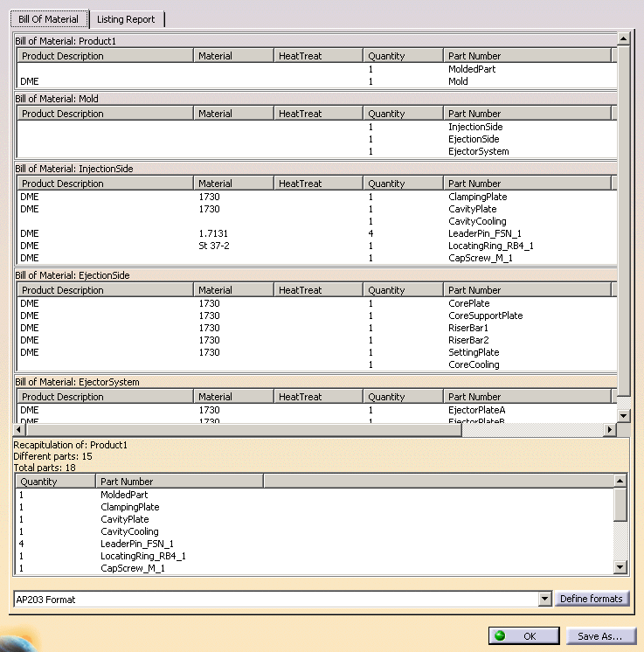644x652 pixels.
Task: Click Quantity header in EjectionSide table
Action: tap(404, 290)
